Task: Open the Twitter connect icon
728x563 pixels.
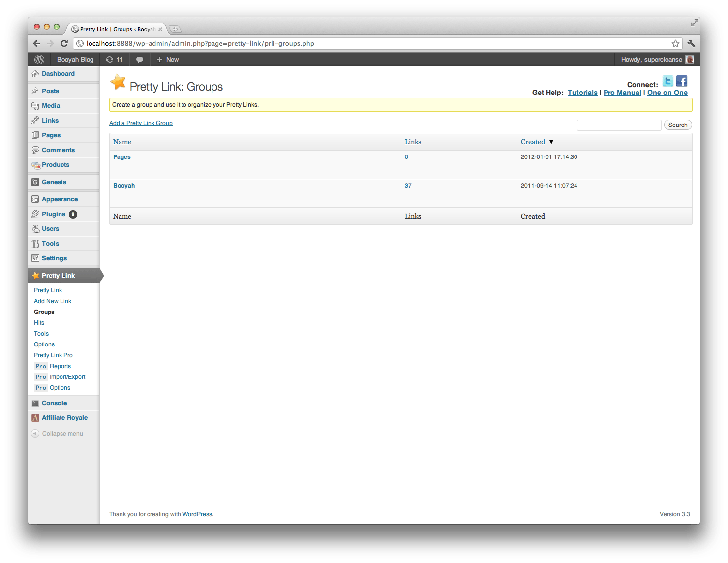Action: (668, 81)
